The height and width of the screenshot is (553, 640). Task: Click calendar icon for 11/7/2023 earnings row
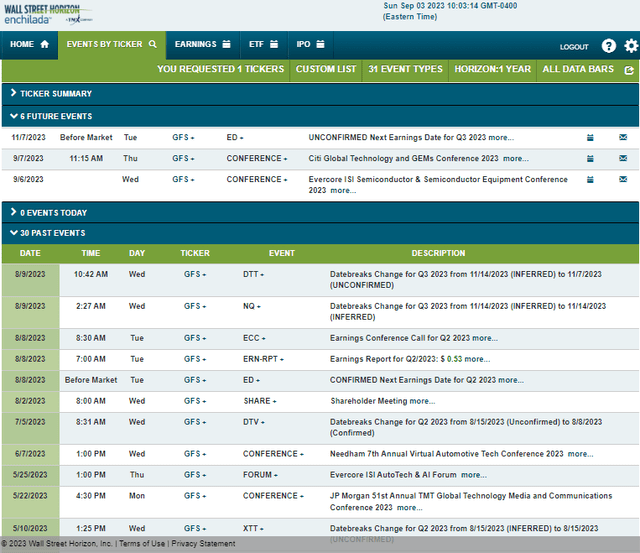point(590,138)
